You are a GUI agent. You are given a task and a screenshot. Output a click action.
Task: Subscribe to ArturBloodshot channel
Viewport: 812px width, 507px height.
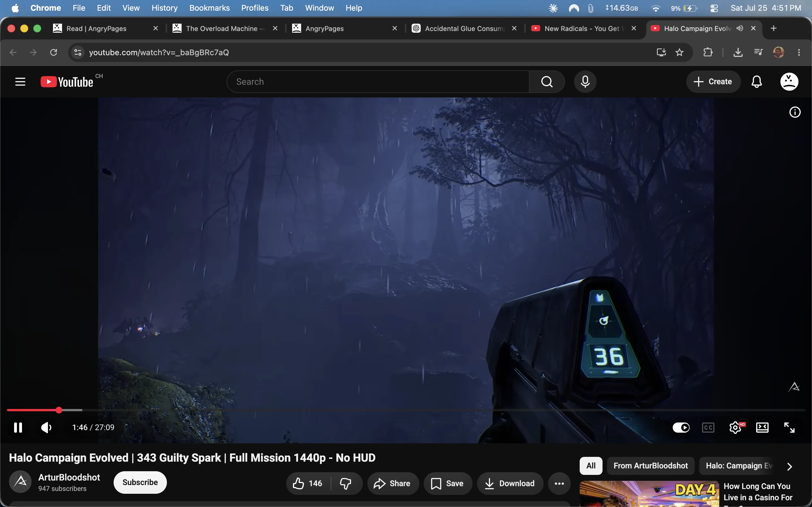(140, 482)
